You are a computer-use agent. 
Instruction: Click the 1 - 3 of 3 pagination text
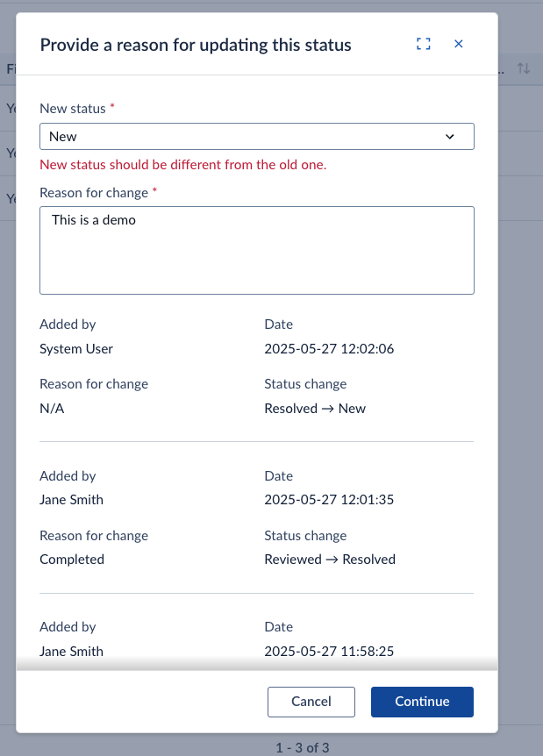303,748
